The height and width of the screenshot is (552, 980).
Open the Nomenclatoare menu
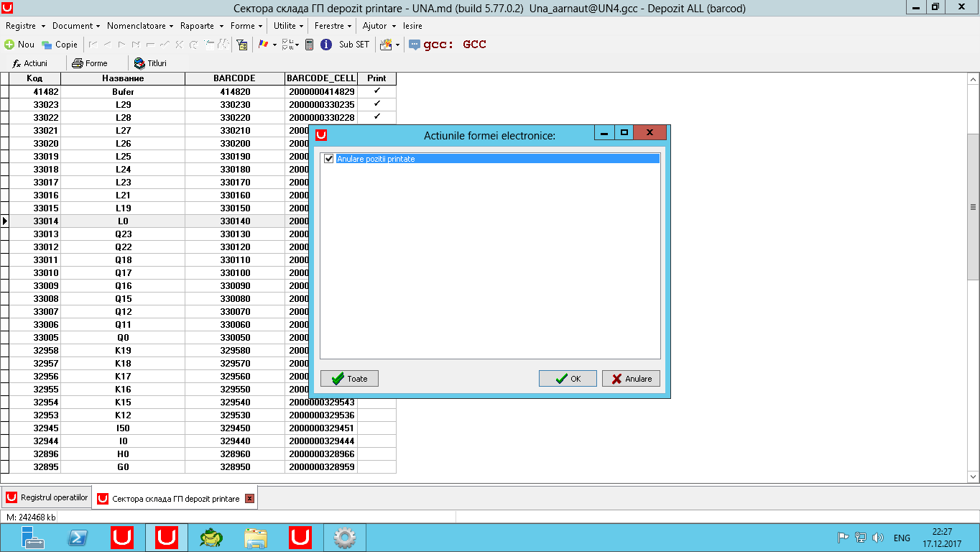(139, 26)
